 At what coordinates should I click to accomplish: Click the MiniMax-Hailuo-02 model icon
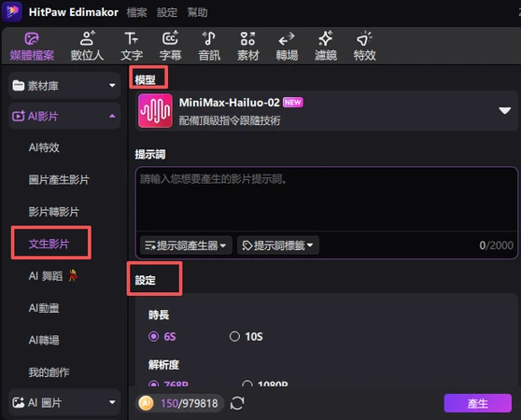pos(155,110)
